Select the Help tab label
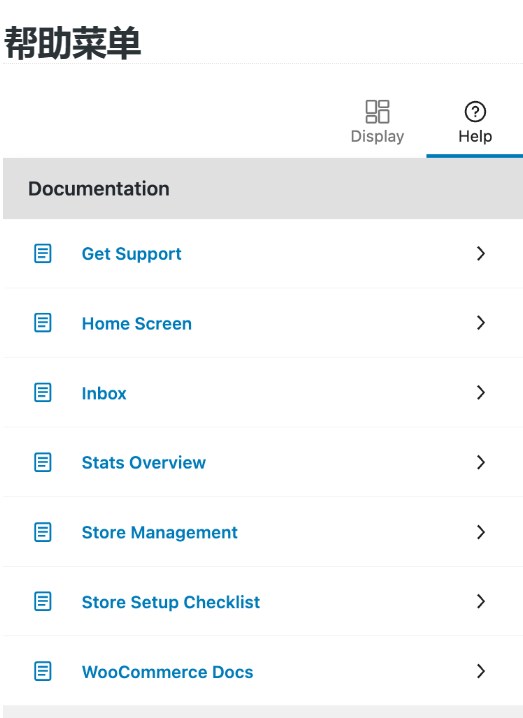Screen dimensions: 523x718 [x=475, y=136]
